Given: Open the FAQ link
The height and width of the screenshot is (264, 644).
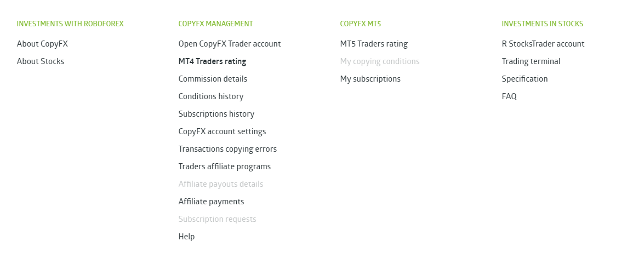Looking at the screenshot, I should tap(509, 96).
